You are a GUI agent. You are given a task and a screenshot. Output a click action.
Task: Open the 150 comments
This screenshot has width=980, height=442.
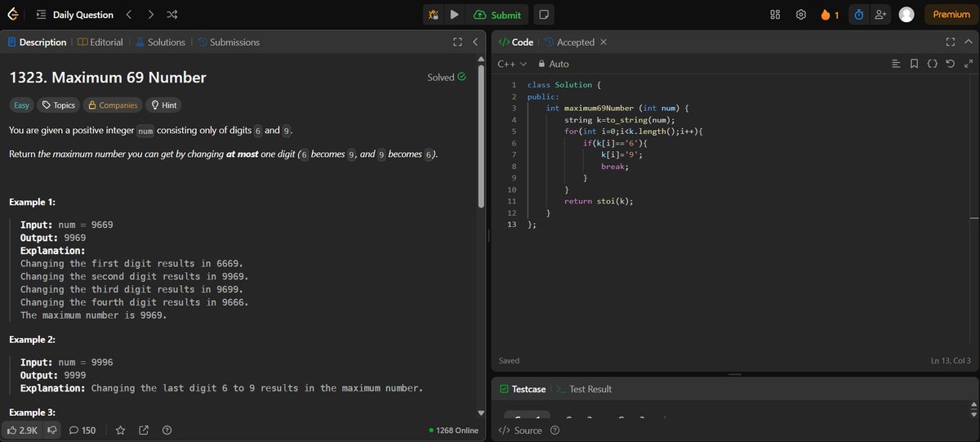[x=82, y=430]
